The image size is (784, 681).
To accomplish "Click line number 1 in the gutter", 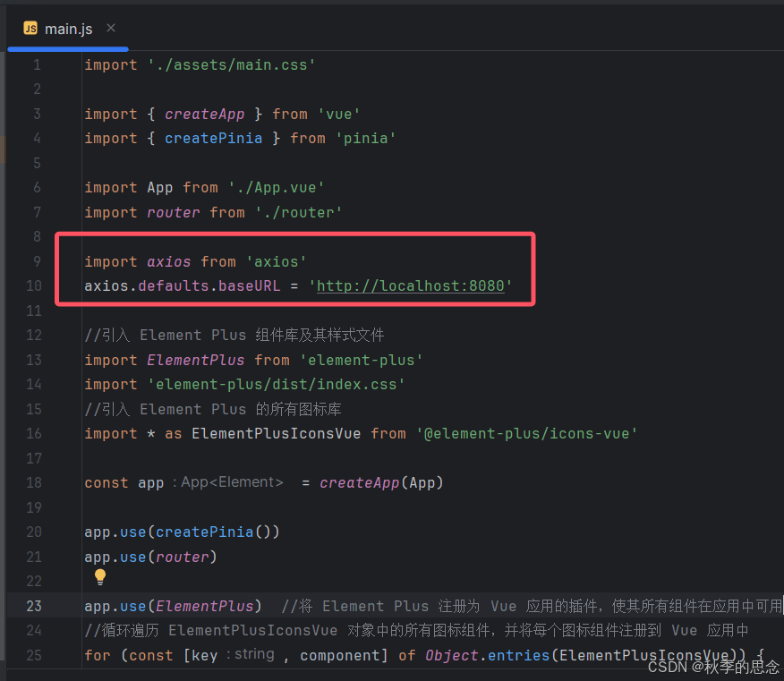I will 37,65.
